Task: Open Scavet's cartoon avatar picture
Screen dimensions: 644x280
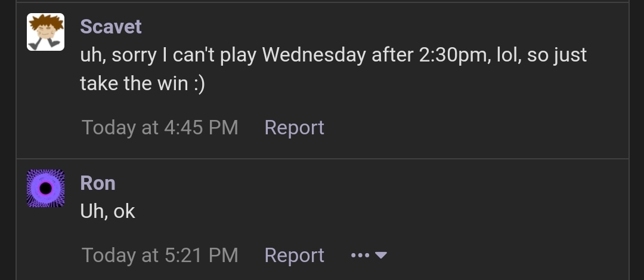Action: click(45, 32)
